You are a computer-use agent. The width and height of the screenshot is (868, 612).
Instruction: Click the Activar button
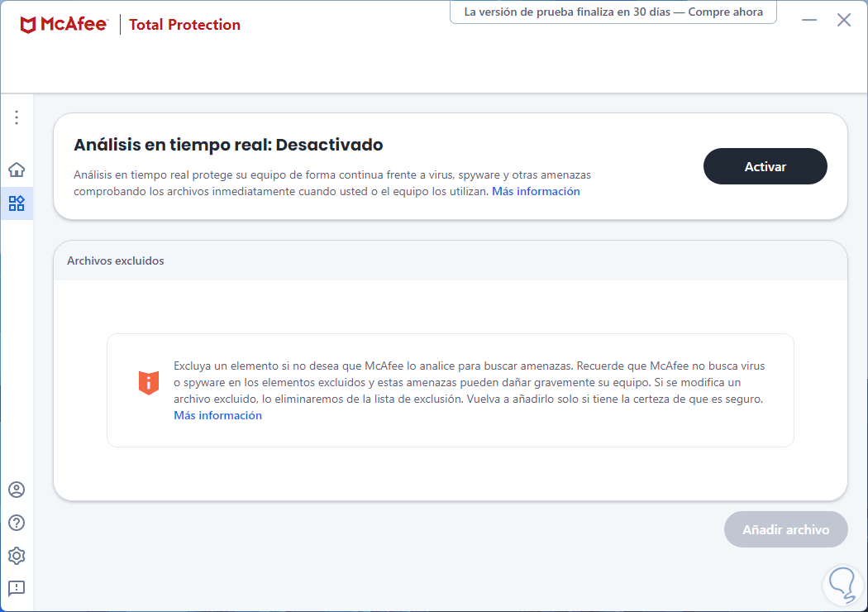click(765, 166)
